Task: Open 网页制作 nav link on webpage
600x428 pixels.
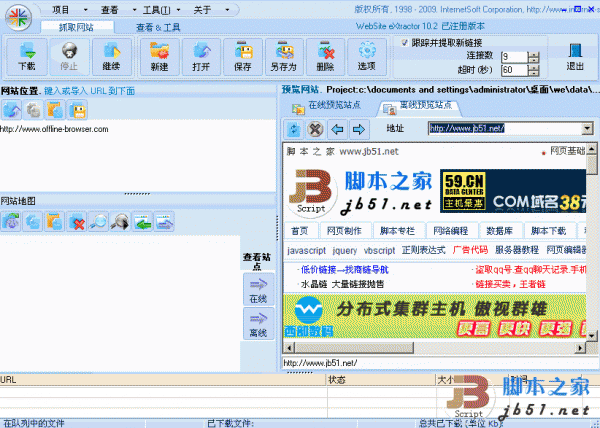Action: click(344, 231)
